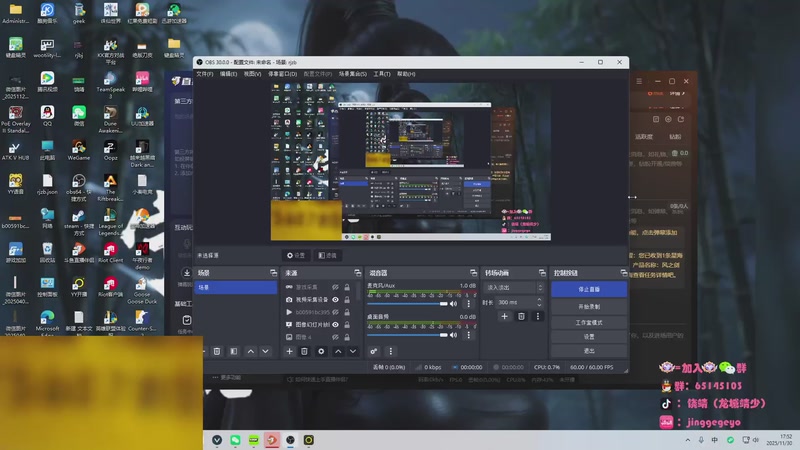Unlock the 视频采集设备 source lock

(x=347, y=299)
